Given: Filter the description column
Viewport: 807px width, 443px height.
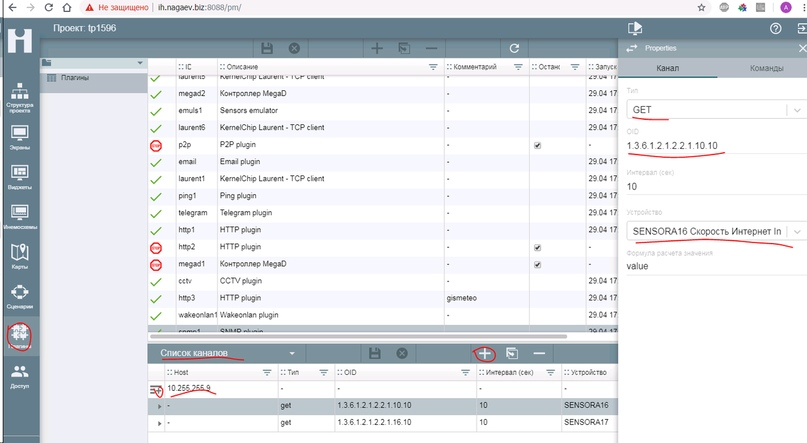Looking at the screenshot, I should (x=433, y=67).
